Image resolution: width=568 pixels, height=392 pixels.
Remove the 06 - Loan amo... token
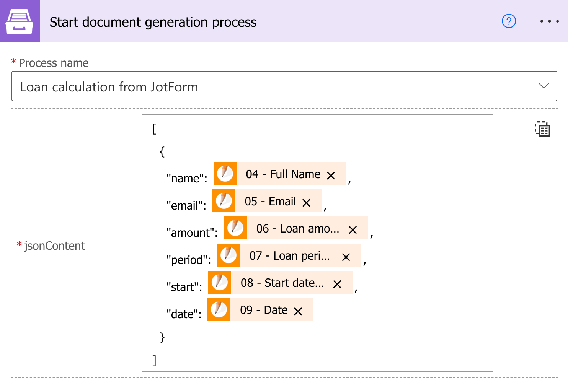coord(353,230)
